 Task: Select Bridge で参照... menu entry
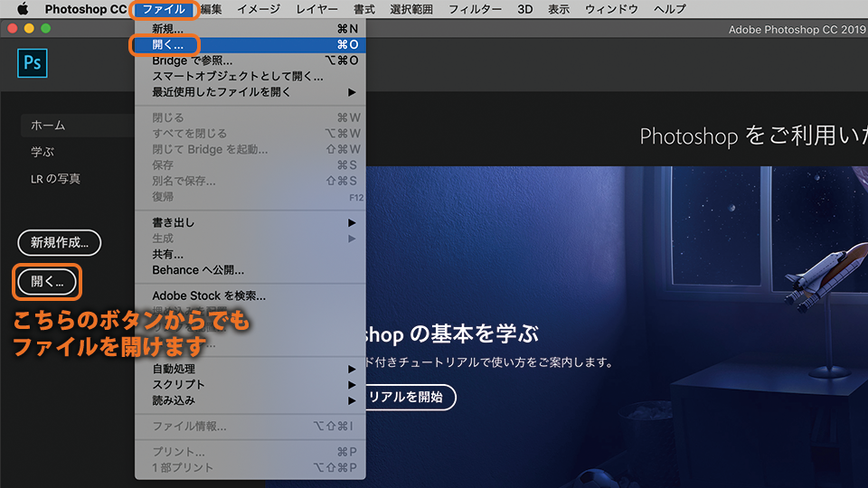point(250,61)
